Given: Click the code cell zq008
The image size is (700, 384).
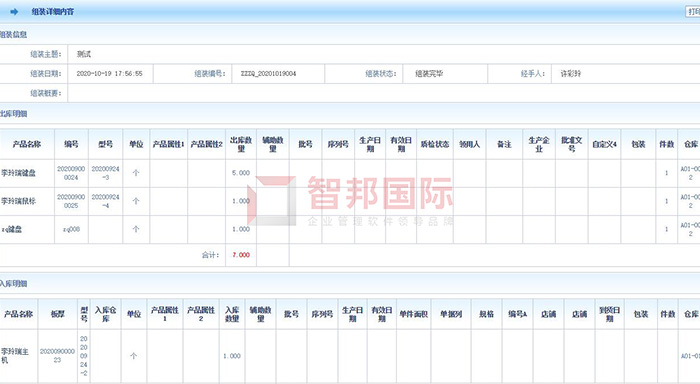Looking at the screenshot, I should click(x=71, y=230).
